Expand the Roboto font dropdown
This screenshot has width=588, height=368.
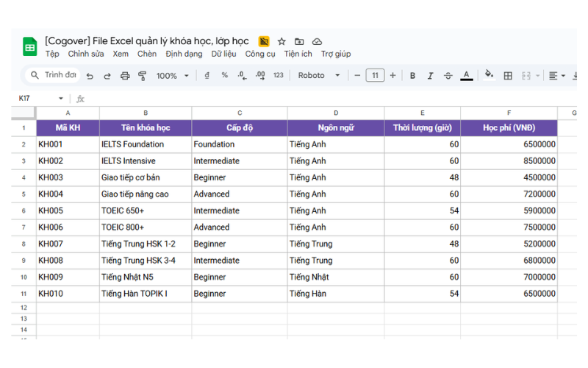320,76
